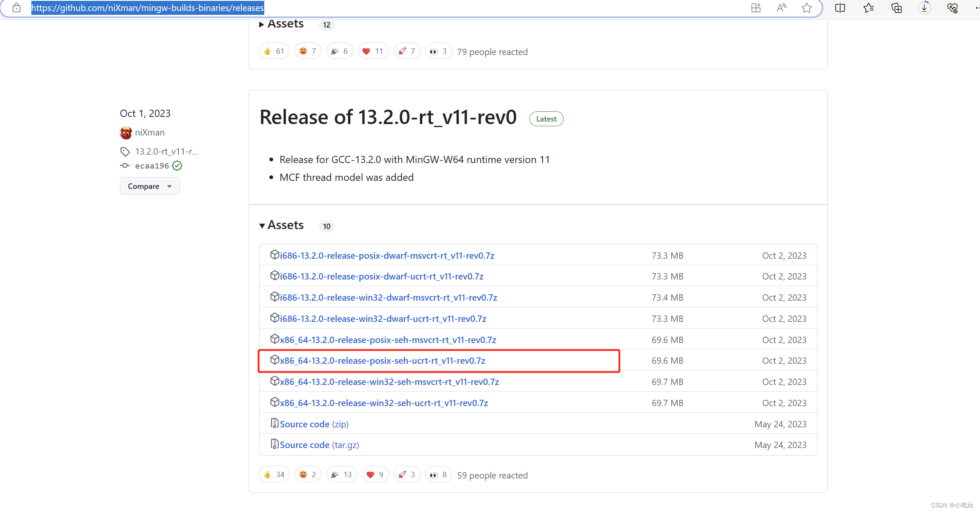Click package icon of i686 win32-dwarf-msvcrt asset
This screenshot has width=980, height=512.
[x=274, y=296]
